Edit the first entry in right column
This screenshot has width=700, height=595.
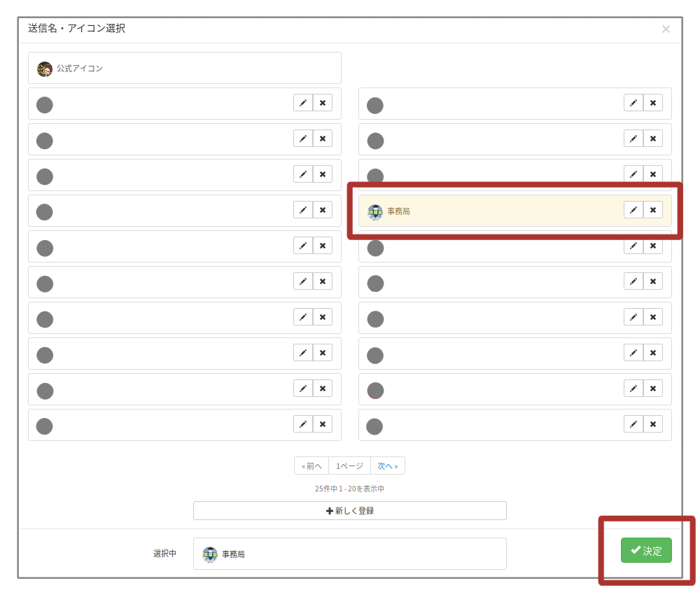coord(633,103)
